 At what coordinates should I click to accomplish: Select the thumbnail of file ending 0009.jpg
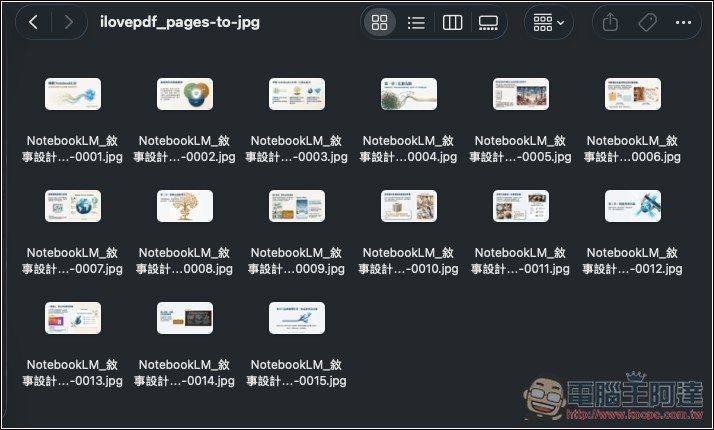[x=297, y=206]
